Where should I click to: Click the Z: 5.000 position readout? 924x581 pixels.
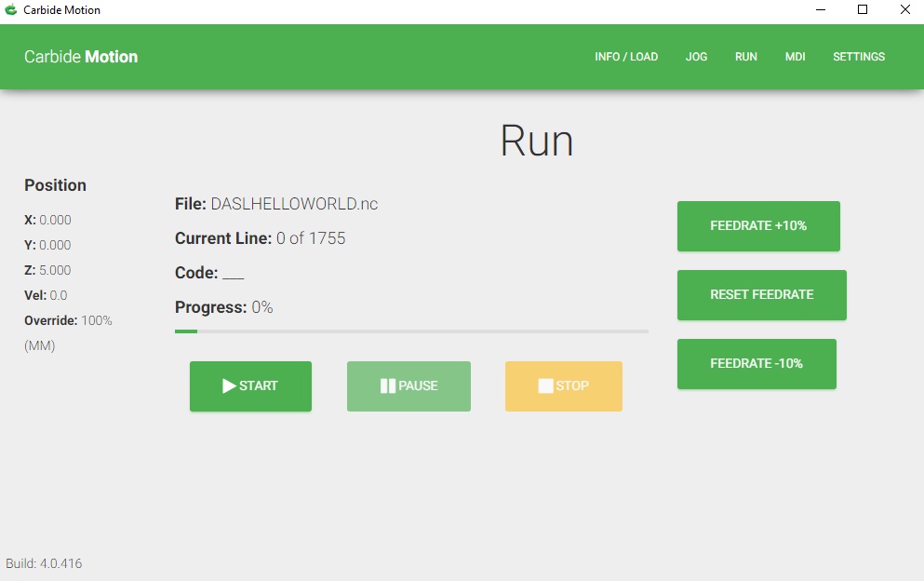(x=47, y=270)
